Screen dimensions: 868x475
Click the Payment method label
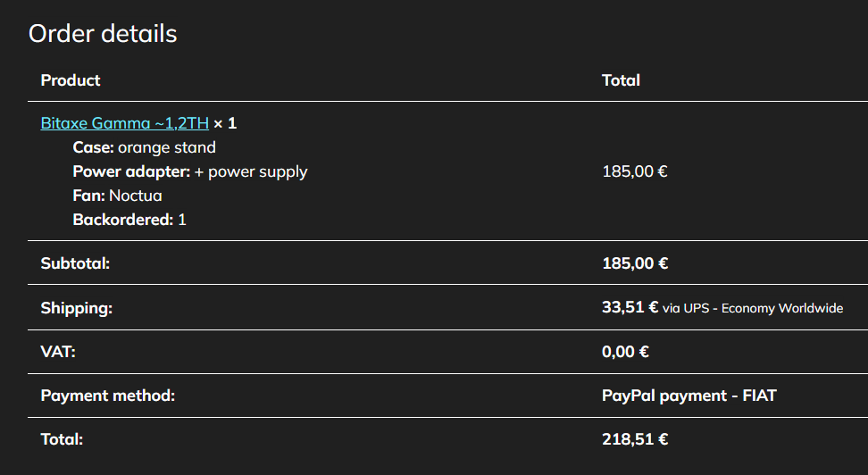coord(108,396)
